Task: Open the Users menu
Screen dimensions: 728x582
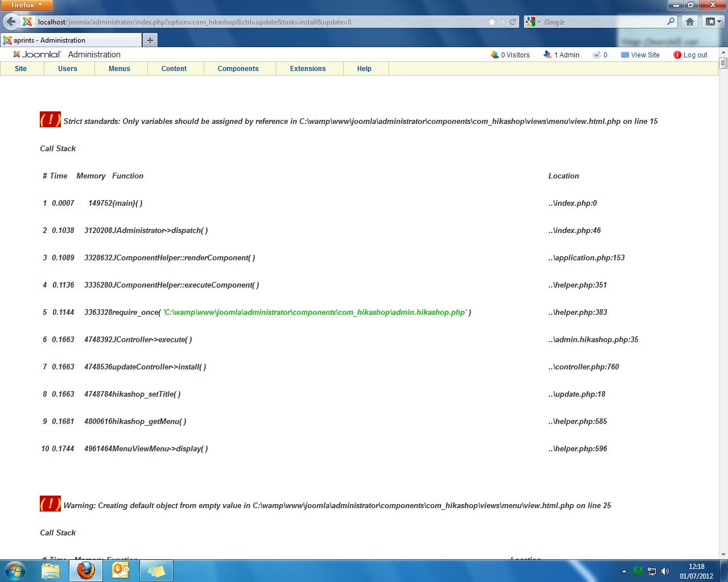Action: click(x=68, y=69)
